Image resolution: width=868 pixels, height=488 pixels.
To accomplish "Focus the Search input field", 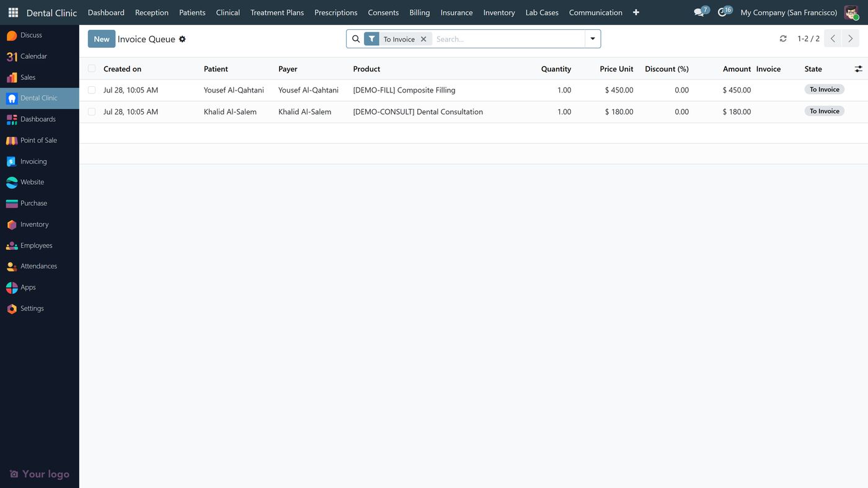I will [x=508, y=39].
